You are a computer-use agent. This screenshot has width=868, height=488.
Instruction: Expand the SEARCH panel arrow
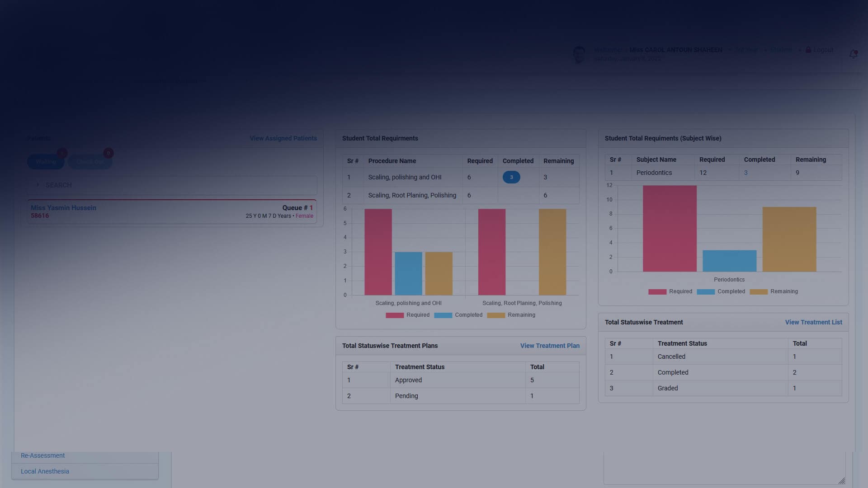pos(38,185)
